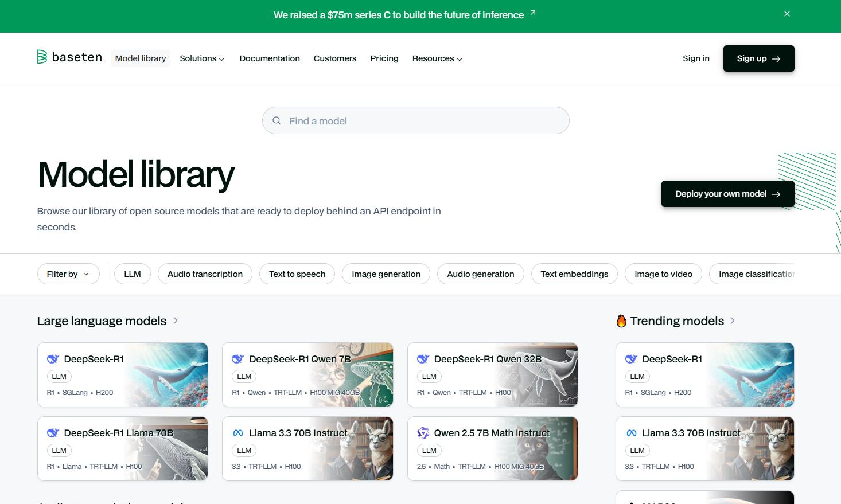Click the Sign up button
Image resolution: width=841 pixels, height=504 pixels.
[x=758, y=58]
